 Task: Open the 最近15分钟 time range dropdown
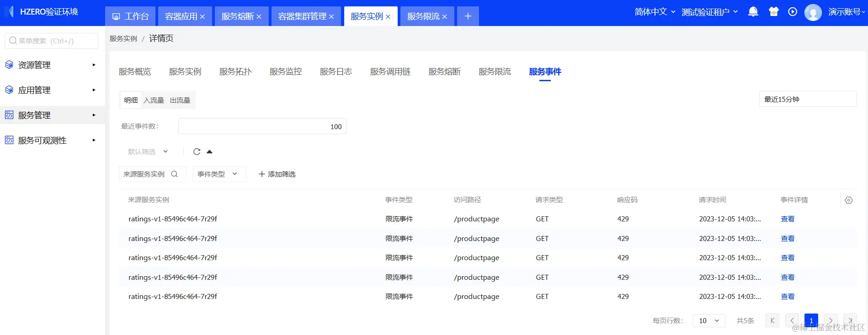(808, 99)
